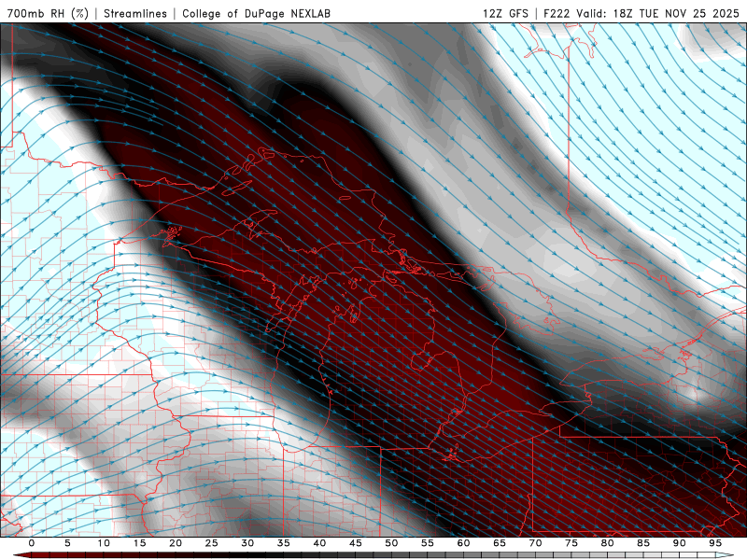Screen dimensions: 747x560
Task: Click the '60' tick label on color scale
Action: pyautogui.click(x=463, y=543)
